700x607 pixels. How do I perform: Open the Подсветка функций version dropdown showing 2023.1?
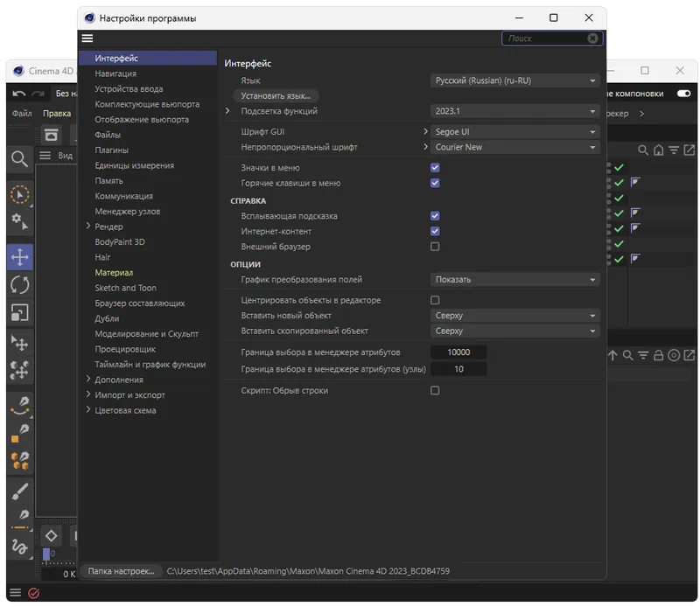515,111
